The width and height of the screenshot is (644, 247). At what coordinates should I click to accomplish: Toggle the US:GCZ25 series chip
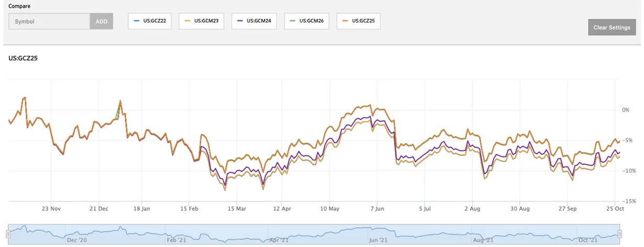coord(358,21)
